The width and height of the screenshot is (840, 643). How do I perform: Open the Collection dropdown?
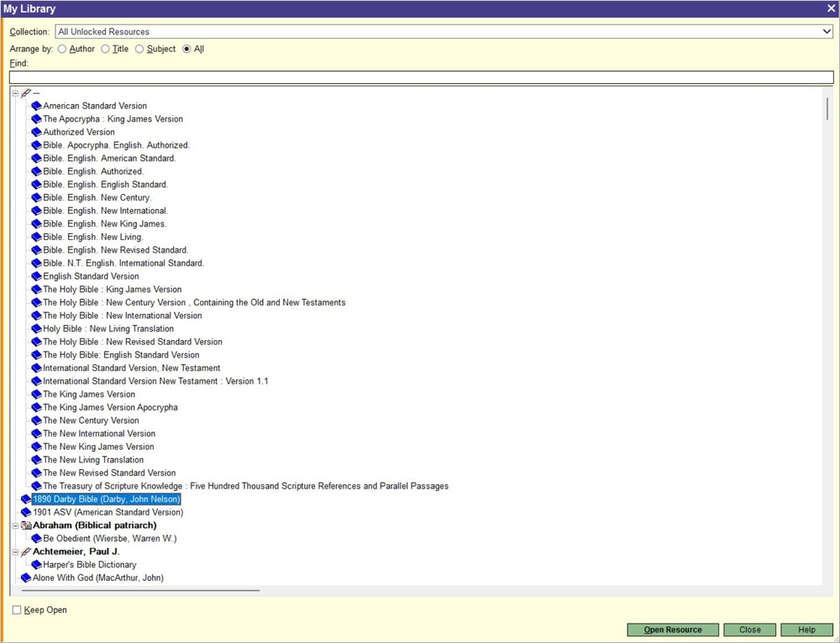click(x=827, y=32)
